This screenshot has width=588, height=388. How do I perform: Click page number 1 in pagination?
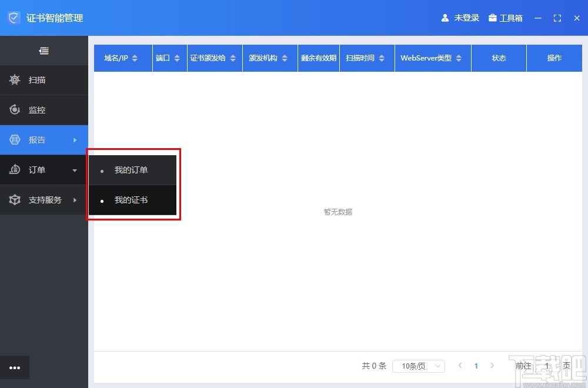point(476,366)
